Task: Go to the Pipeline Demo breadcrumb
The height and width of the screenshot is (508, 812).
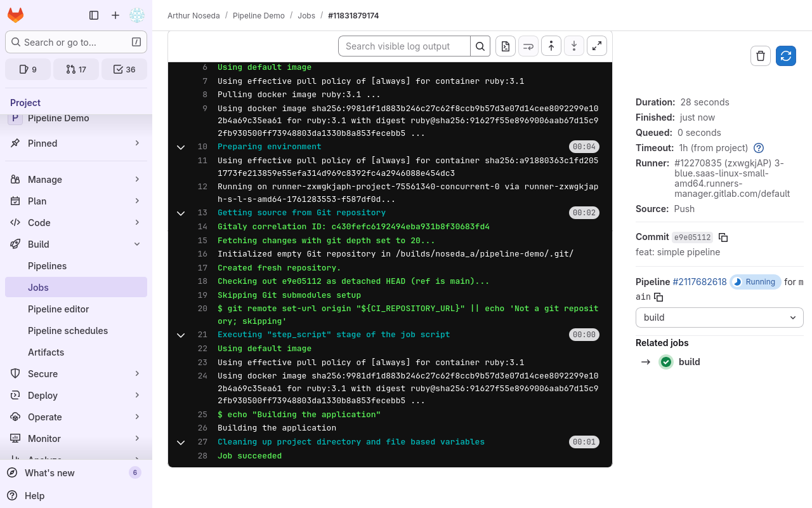Action: [x=258, y=15]
